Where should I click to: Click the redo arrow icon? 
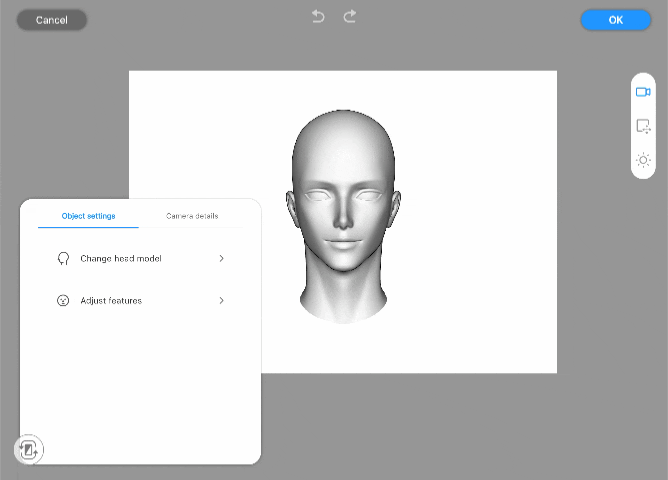pos(350,17)
